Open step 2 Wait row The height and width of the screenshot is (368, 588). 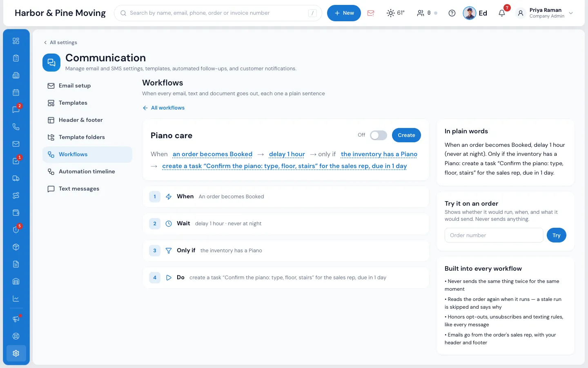pos(285,224)
